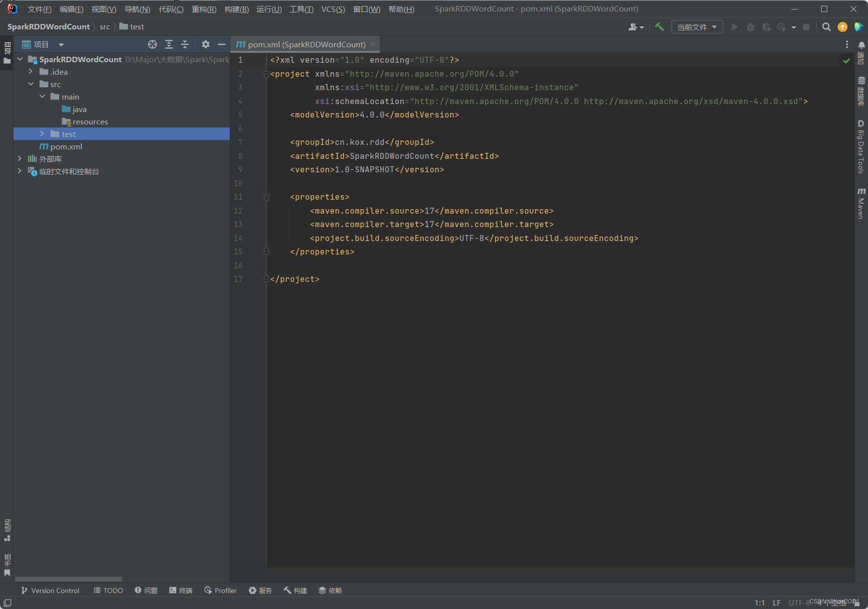This screenshot has height=609, width=868.
Task: Open the 构建 build tool window
Action: tap(295, 591)
